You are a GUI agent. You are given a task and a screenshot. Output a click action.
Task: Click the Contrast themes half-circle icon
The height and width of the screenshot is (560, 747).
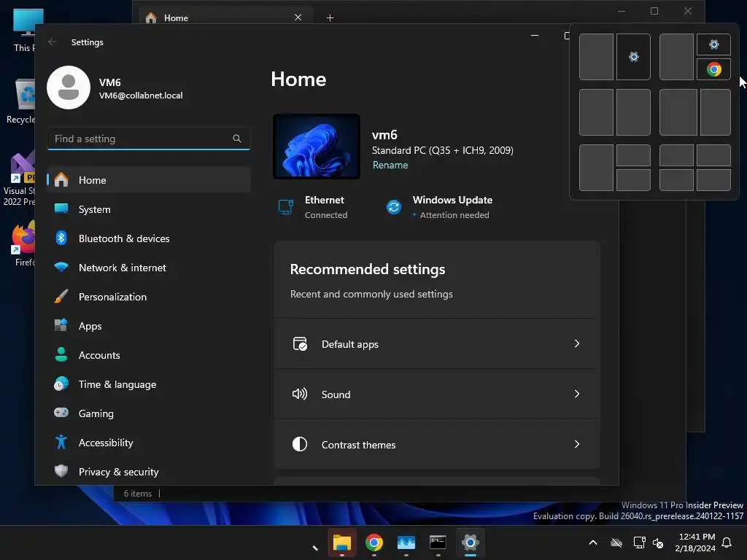[300, 445]
